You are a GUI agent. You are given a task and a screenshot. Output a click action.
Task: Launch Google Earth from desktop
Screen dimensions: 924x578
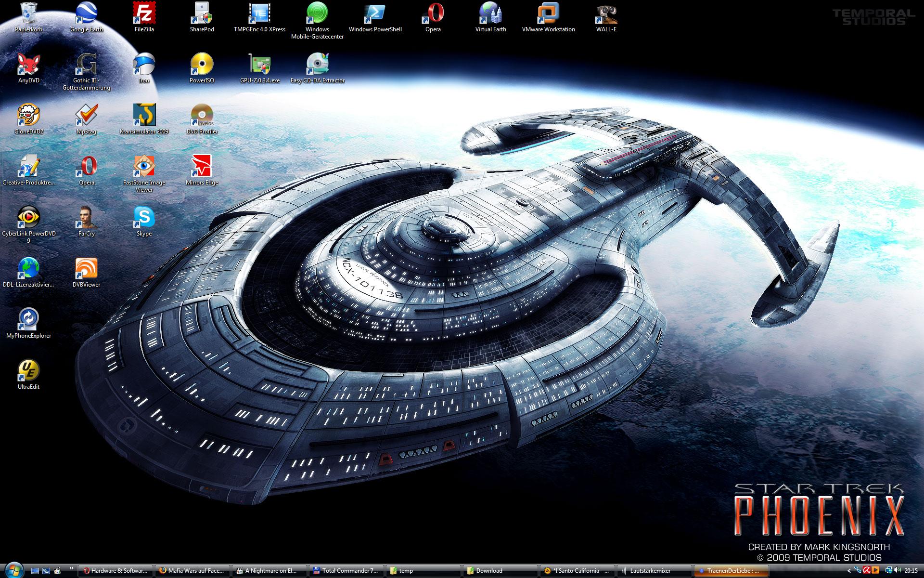tap(86, 13)
